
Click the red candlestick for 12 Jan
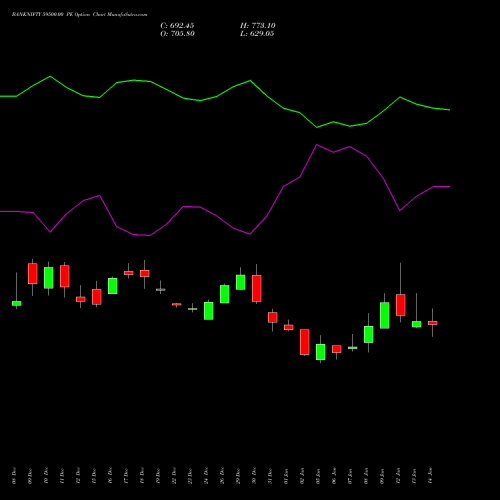(x=401, y=305)
